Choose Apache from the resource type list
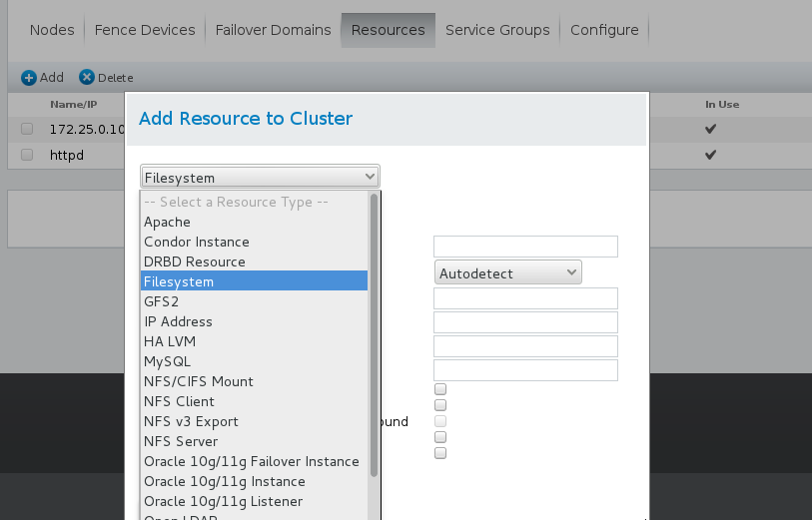 (x=254, y=222)
